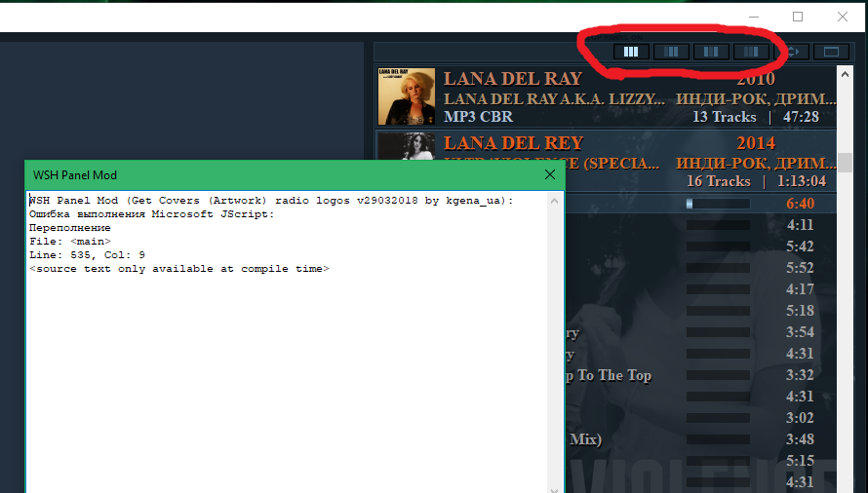Click the 16 Tracks count text
The height and width of the screenshot is (493, 868).
point(719,181)
